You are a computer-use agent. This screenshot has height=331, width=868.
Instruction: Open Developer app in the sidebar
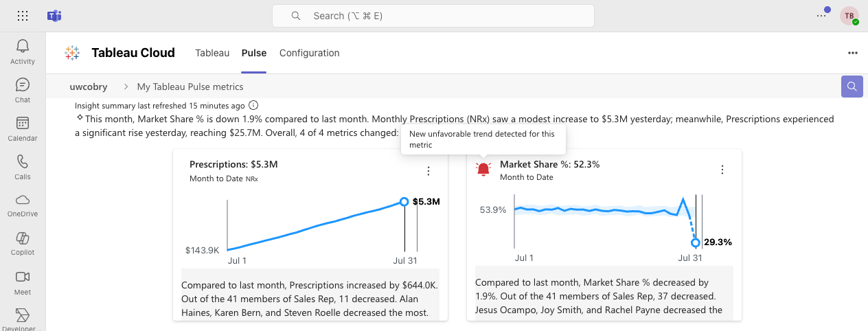[23, 319]
